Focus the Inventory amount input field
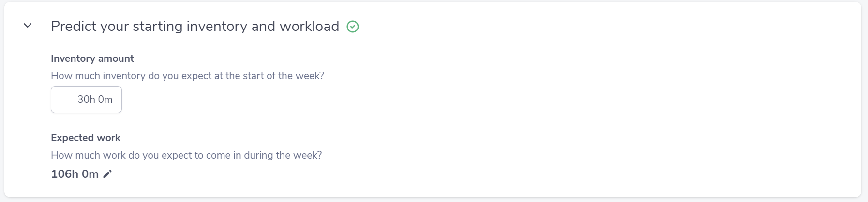Image resolution: width=868 pixels, height=202 pixels. (86, 100)
